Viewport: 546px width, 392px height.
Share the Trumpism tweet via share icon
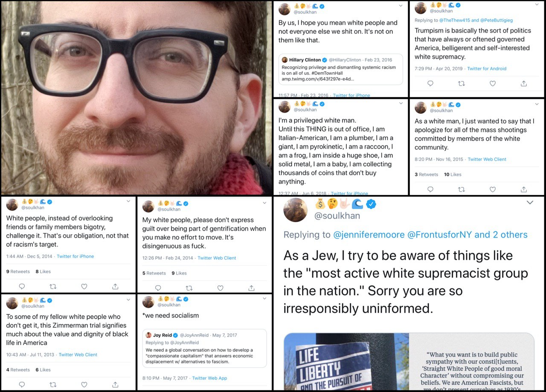pyautogui.click(x=524, y=84)
